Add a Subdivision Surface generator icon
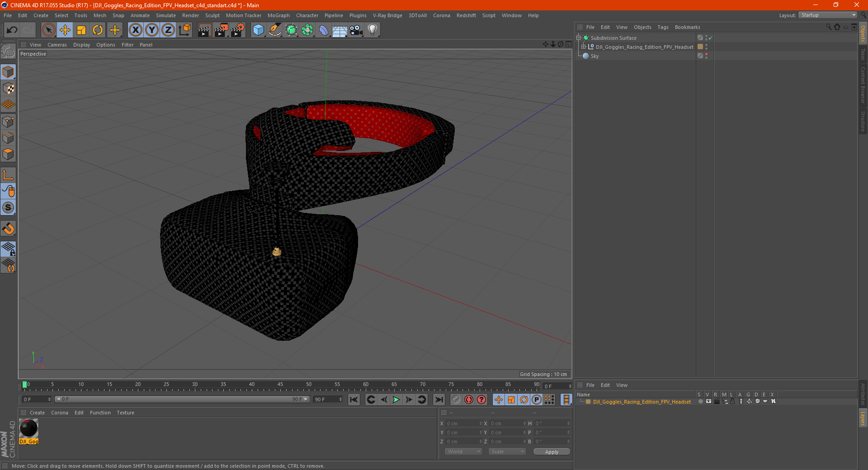 (x=291, y=30)
